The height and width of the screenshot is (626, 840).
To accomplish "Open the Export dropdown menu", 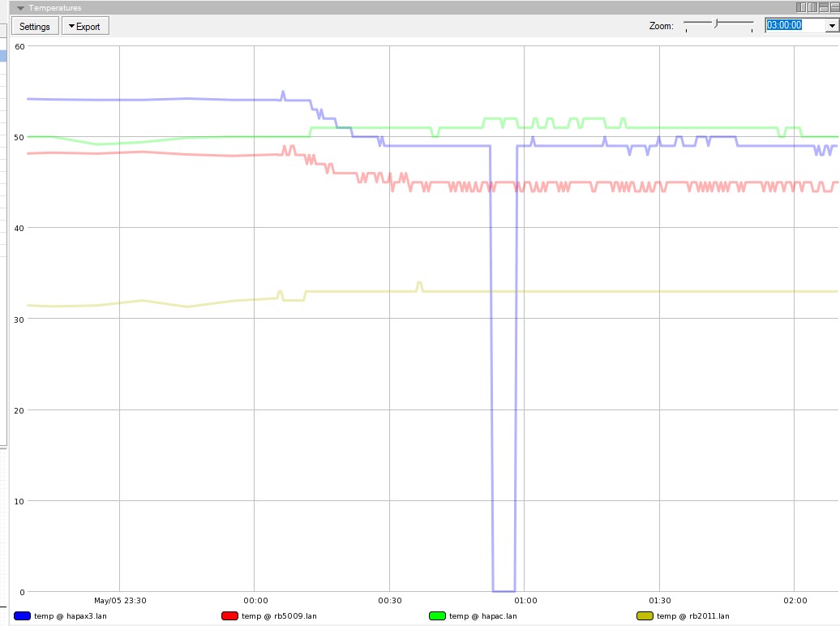I will pyautogui.click(x=85, y=26).
